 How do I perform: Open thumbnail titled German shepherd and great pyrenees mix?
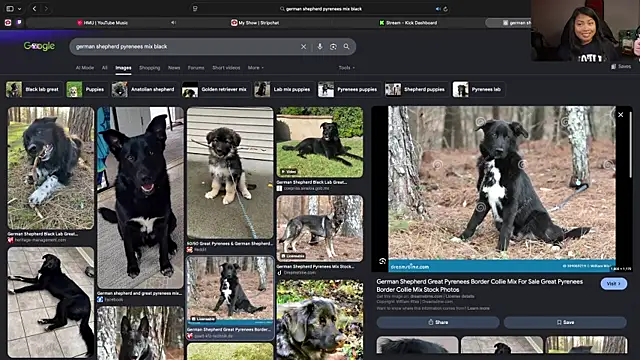pyautogui.click(x=140, y=198)
